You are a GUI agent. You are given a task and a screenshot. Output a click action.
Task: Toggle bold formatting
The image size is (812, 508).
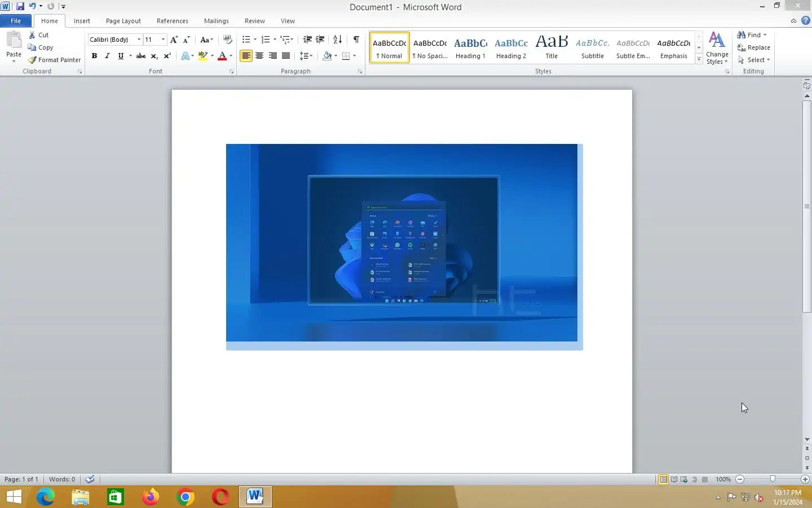[x=94, y=56]
